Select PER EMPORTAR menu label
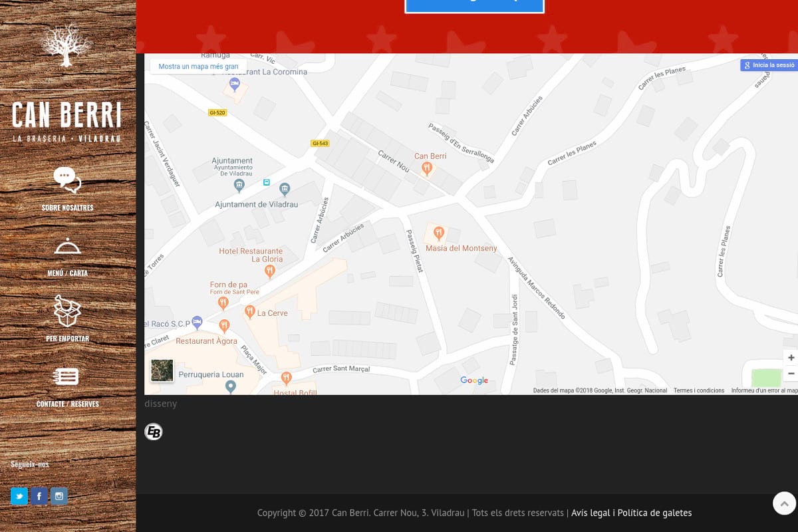This screenshot has width=798, height=532. 67,338
